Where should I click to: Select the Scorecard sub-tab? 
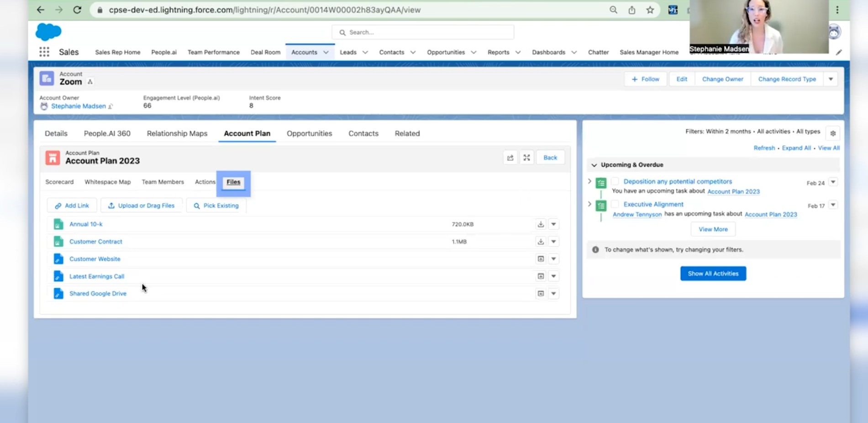59,182
